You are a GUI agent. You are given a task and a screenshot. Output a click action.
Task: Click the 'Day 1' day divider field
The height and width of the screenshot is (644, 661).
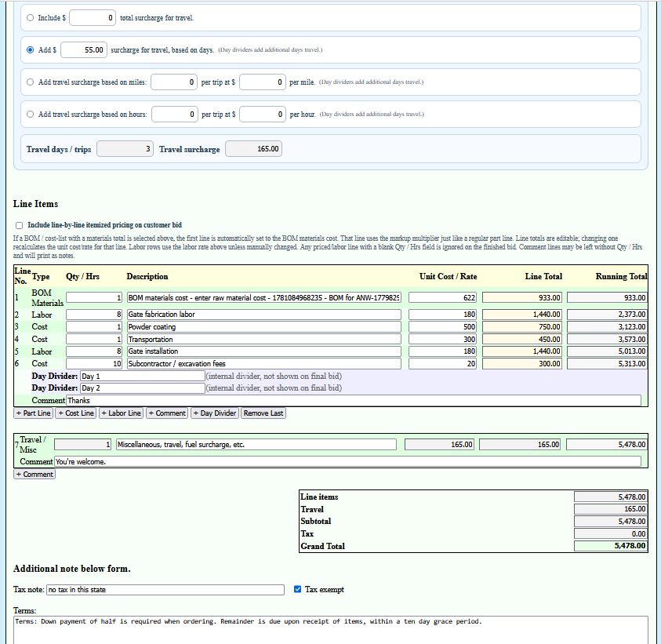(x=143, y=377)
